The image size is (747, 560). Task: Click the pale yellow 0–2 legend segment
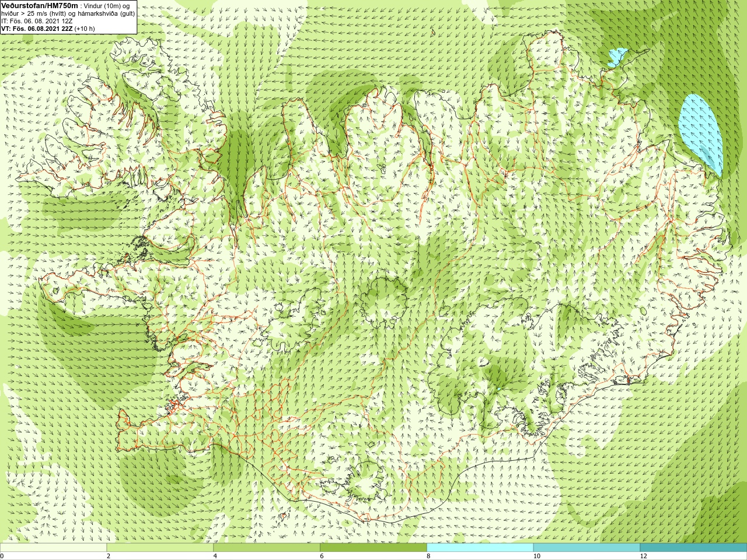(53, 548)
